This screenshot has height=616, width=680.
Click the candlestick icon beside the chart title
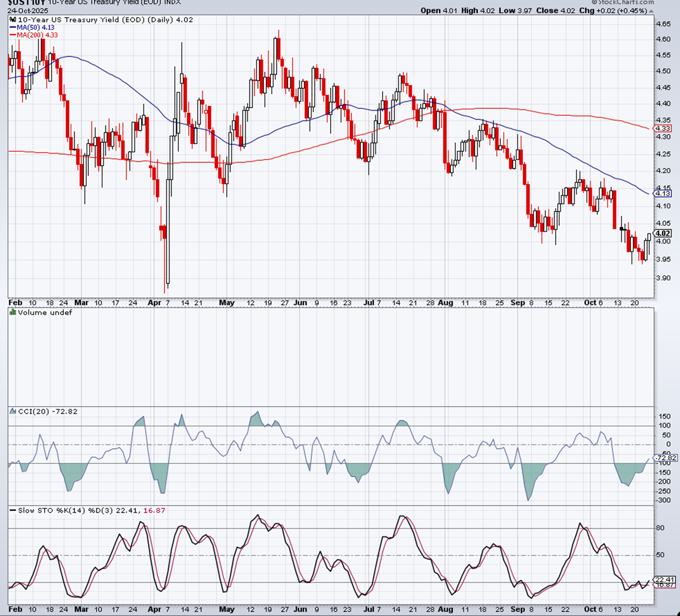(13, 20)
